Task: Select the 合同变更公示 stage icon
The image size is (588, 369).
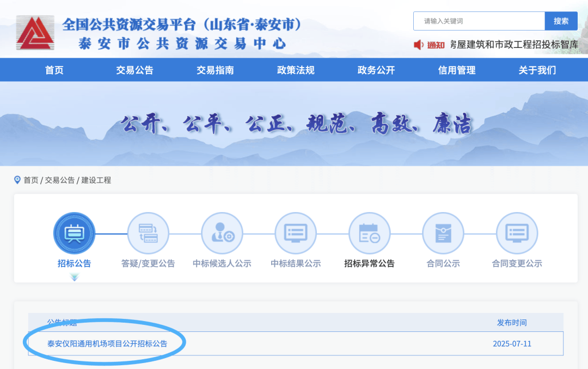Action: coord(517,232)
